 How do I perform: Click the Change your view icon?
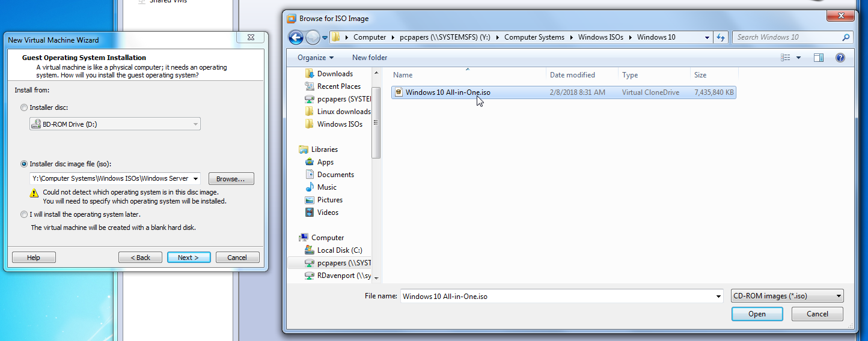tap(786, 58)
